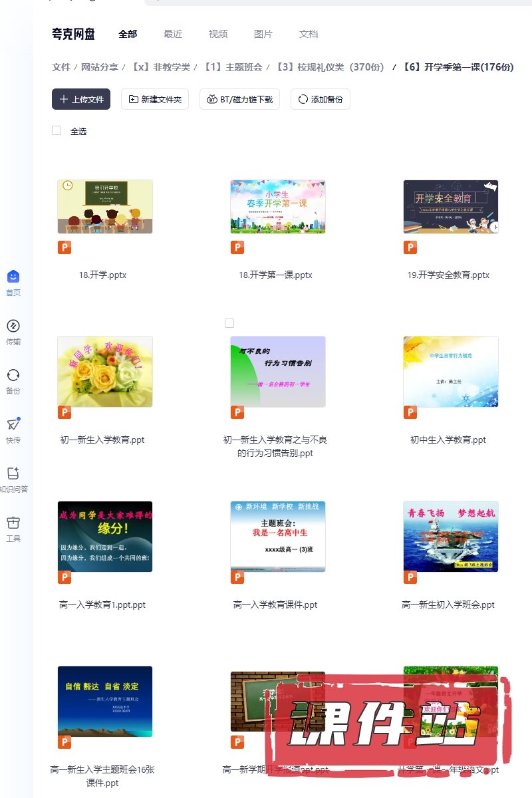Open the 工具 tools sidebar icon
The image size is (532, 798).
pos(13,523)
